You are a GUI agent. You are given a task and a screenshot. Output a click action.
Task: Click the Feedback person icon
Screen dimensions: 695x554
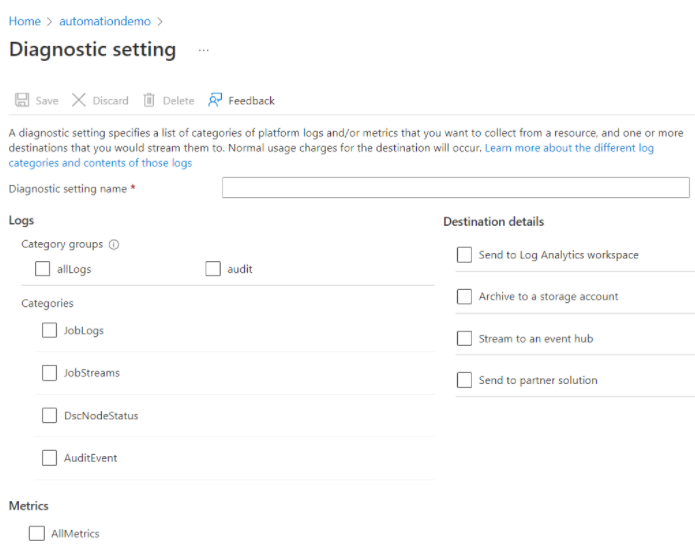coord(215,100)
